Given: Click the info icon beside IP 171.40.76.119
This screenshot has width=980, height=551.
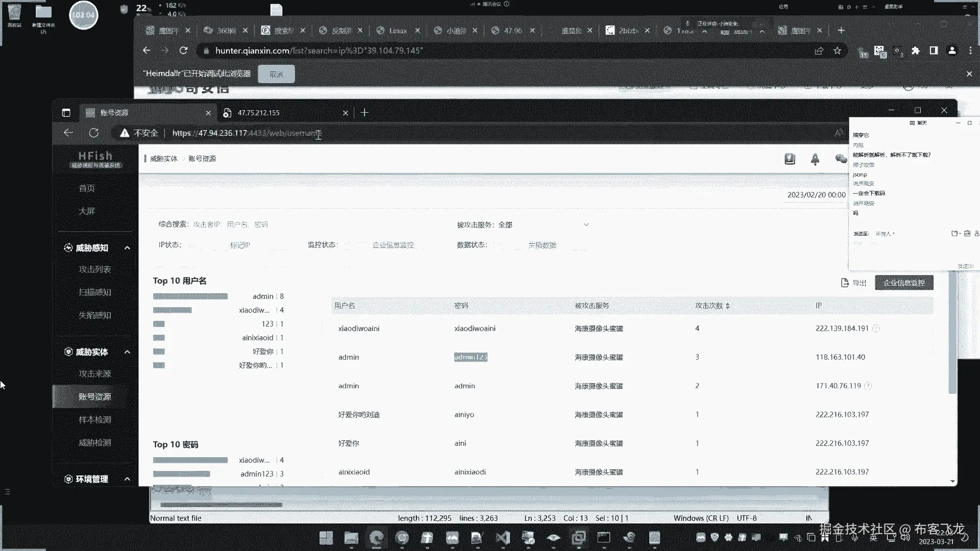Looking at the screenshot, I should click(868, 386).
